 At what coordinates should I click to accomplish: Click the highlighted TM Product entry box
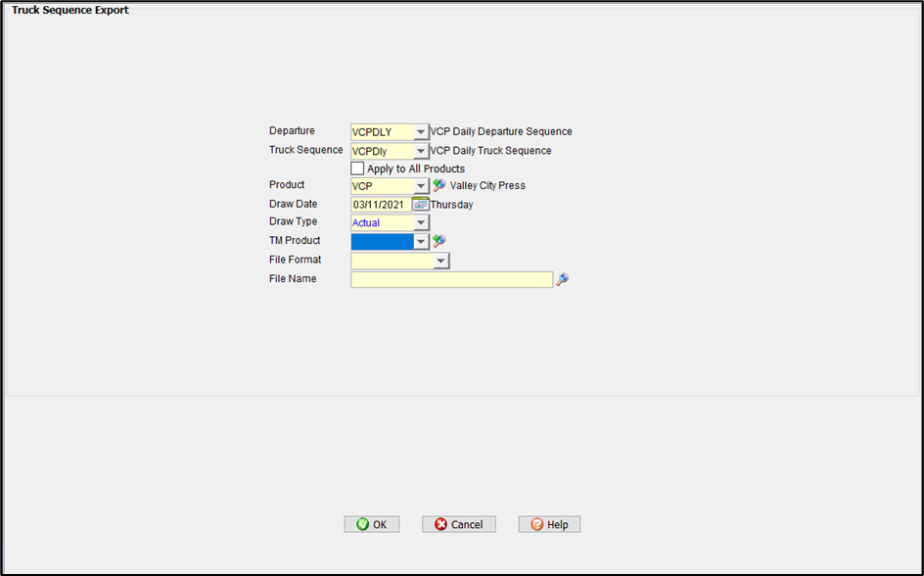(x=382, y=241)
